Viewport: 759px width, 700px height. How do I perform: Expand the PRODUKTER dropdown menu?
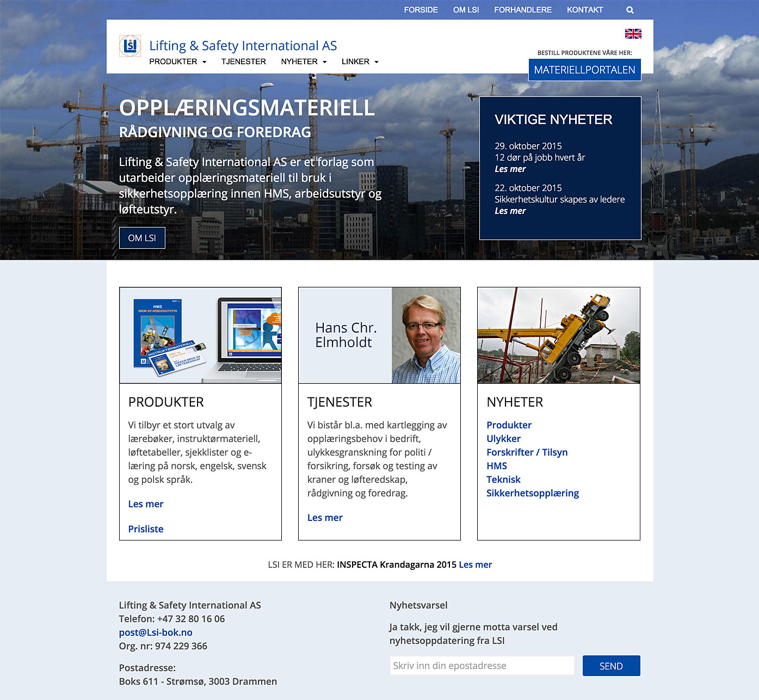[x=178, y=62]
